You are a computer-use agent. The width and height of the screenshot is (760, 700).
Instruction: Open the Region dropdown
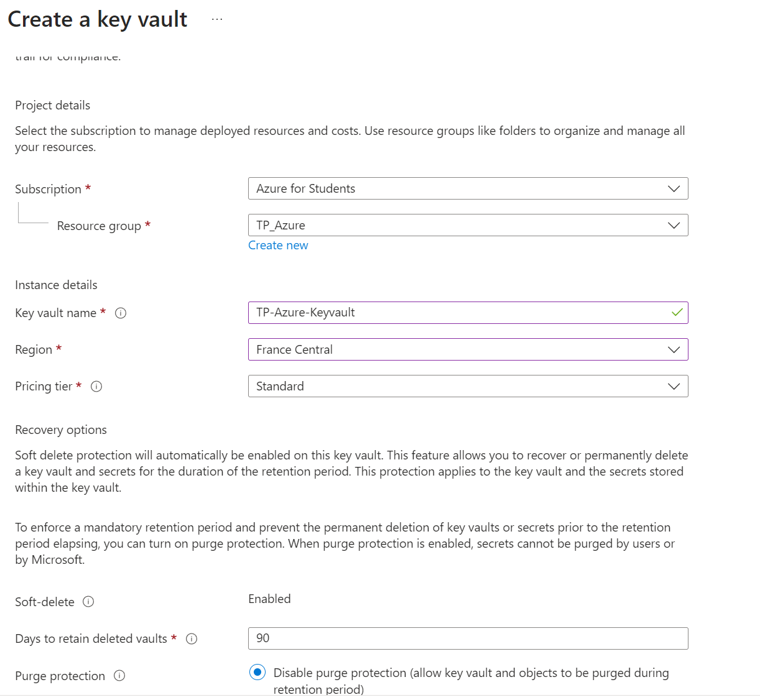674,349
